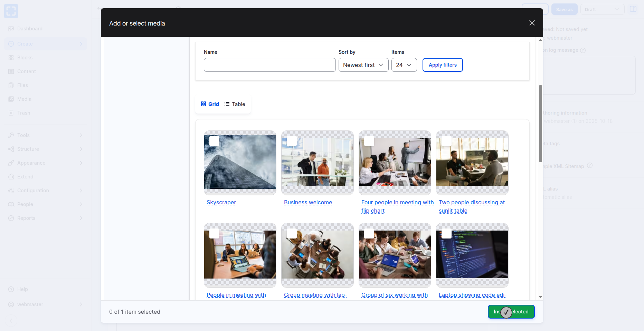
Task: Switch to Table view tab
Action: click(x=235, y=104)
